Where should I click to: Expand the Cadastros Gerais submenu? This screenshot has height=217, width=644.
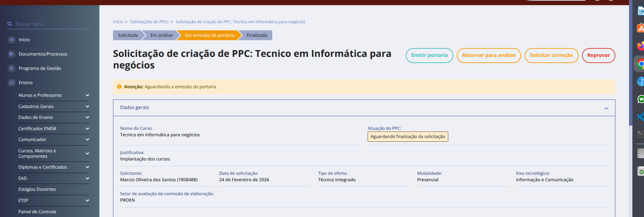pos(87,107)
